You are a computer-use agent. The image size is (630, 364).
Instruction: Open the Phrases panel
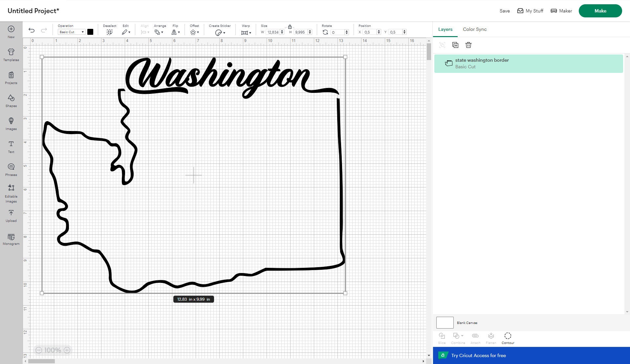[x=11, y=169]
